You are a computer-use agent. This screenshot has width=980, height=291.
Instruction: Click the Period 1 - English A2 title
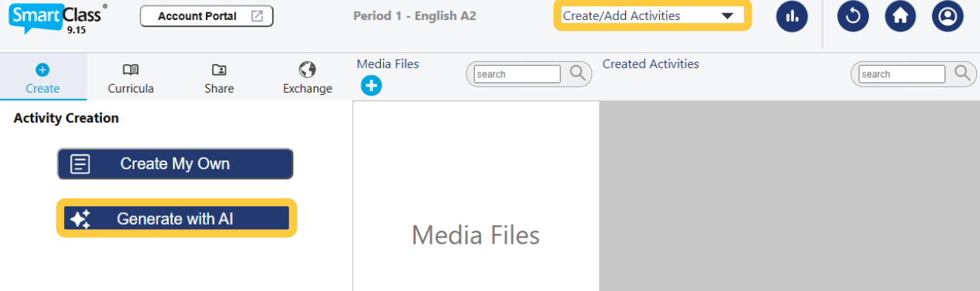tap(415, 15)
